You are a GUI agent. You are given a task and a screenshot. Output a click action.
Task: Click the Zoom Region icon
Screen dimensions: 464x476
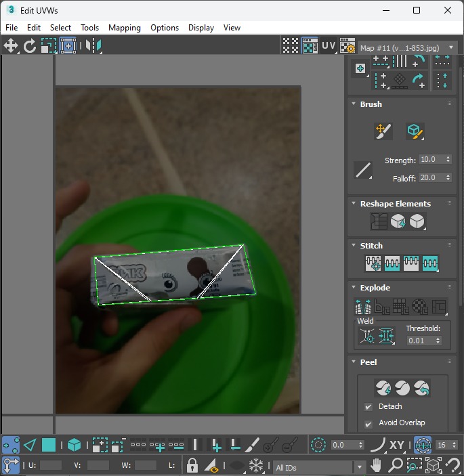coord(414,465)
